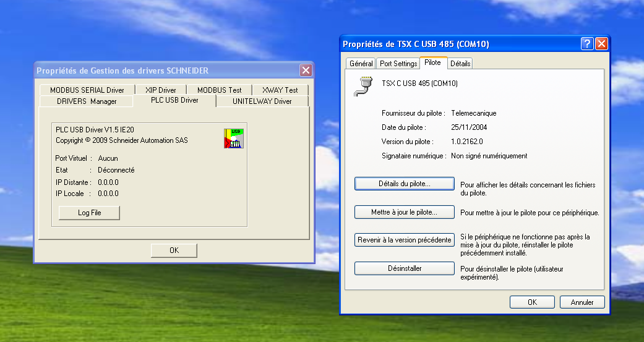Click OK in the SCHNEIDER drivers dialog
This screenshot has height=342, width=644.
coord(174,250)
